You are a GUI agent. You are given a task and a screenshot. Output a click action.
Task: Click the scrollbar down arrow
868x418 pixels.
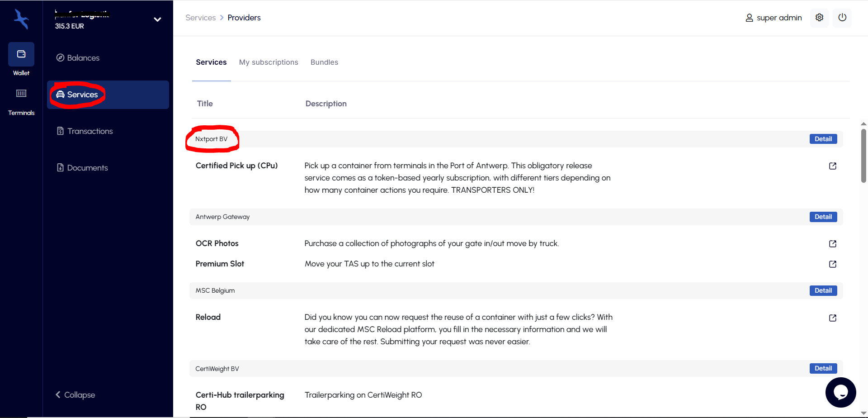pyautogui.click(x=863, y=413)
